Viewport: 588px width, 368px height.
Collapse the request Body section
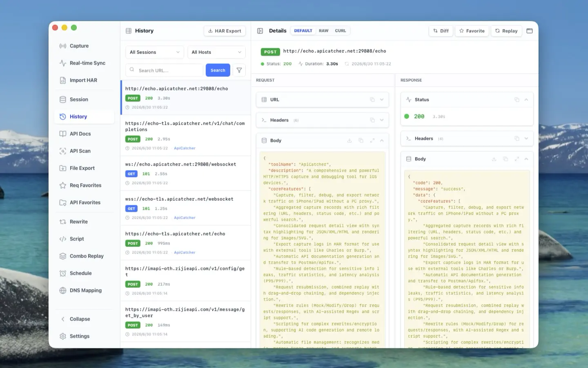pos(382,140)
